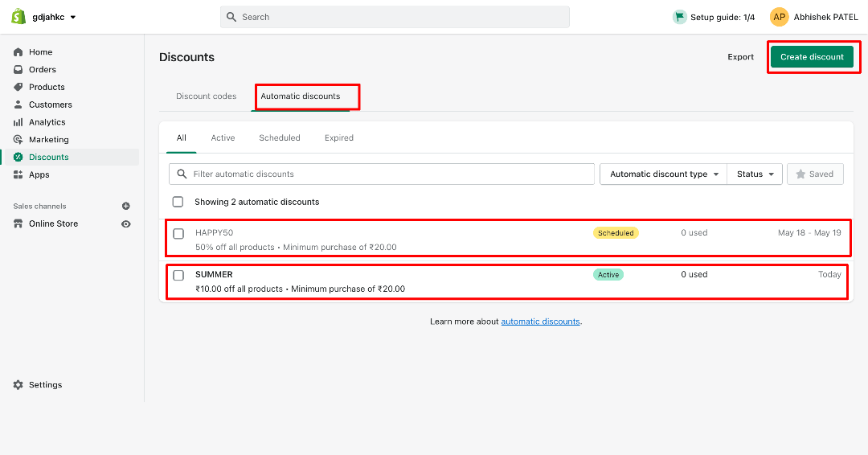Click the Today date on SUMMER row
868x455 pixels.
click(x=829, y=274)
